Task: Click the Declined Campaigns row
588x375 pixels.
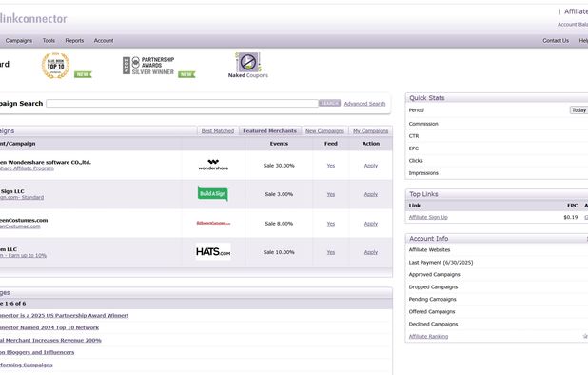Action: (x=497, y=324)
